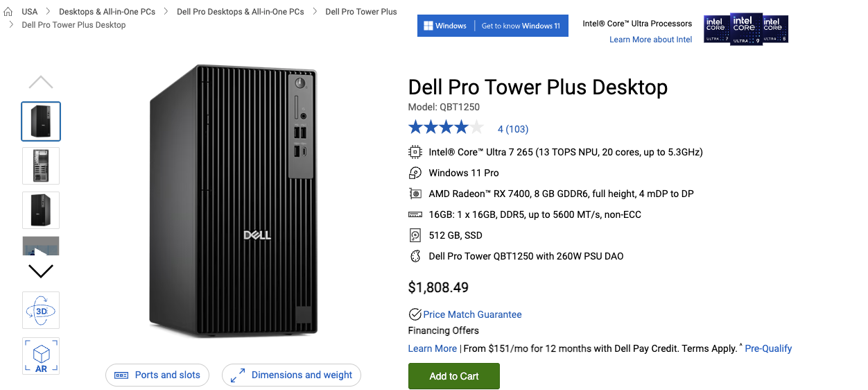
Task: Open Learn More about Intel link
Action: pos(650,40)
